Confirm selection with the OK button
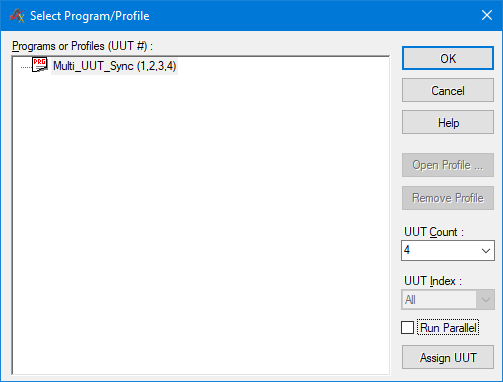The height and width of the screenshot is (382, 503). point(448,58)
